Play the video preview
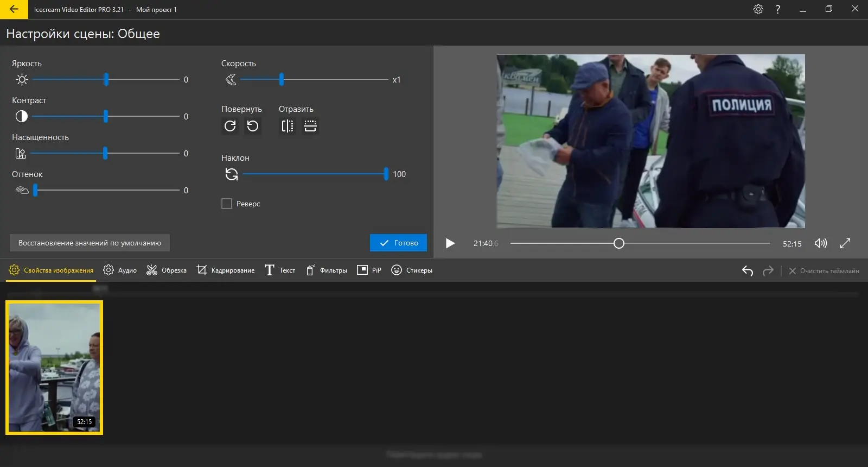 click(x=450, y=243)
